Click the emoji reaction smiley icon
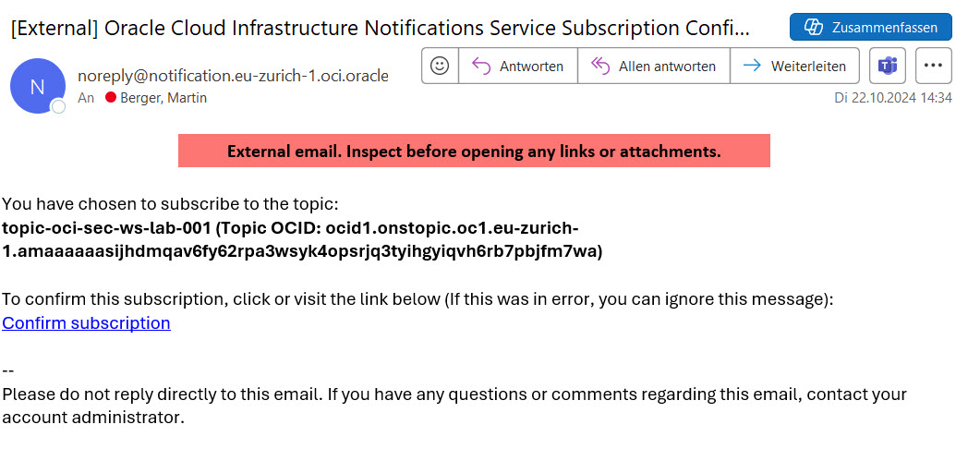Viewport: 980px width, 449px height. point(440,66)
